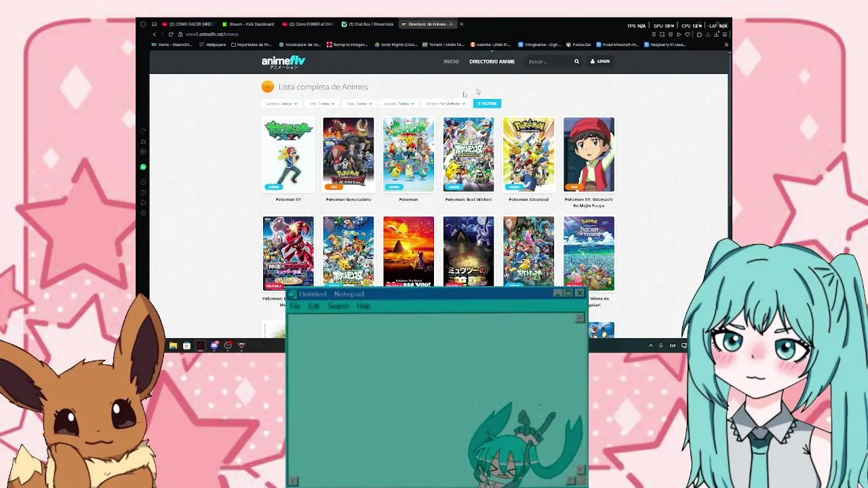
Task: Open File Explorer from the taskbar
Action: click(173, 346)
